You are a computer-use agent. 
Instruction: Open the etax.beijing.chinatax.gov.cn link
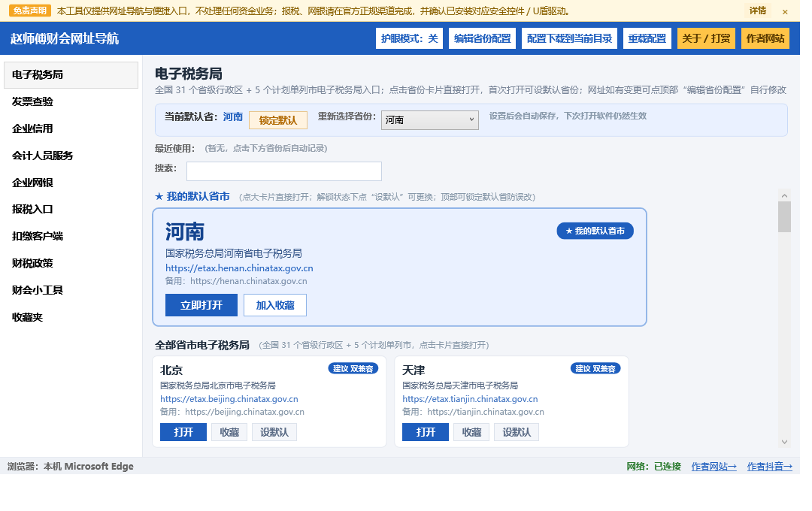(229, 399)
